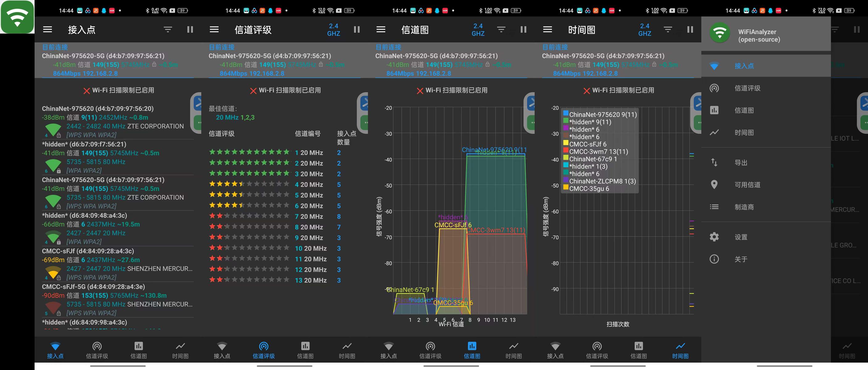The height and width of the screenshot is (370, 868).
Task: Click connected ChinaNet-975620-5G banner on 接入点 screen
Action: [118, 60]
